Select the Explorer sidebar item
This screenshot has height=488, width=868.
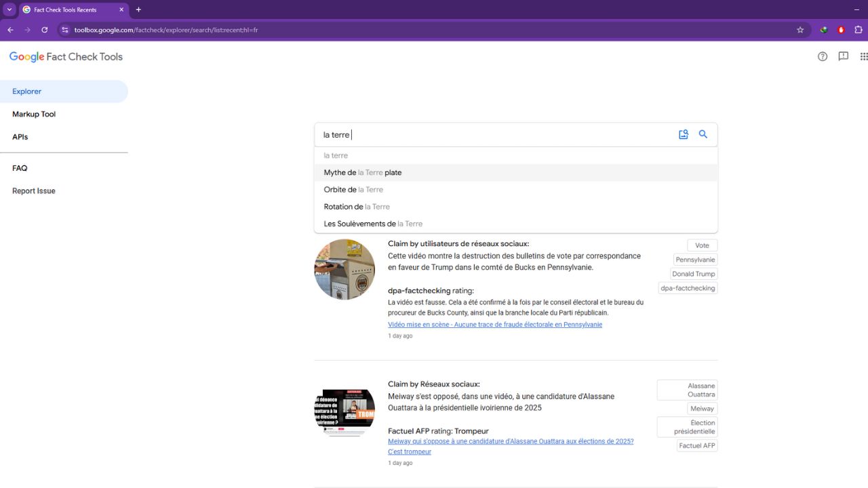point(64,91)
